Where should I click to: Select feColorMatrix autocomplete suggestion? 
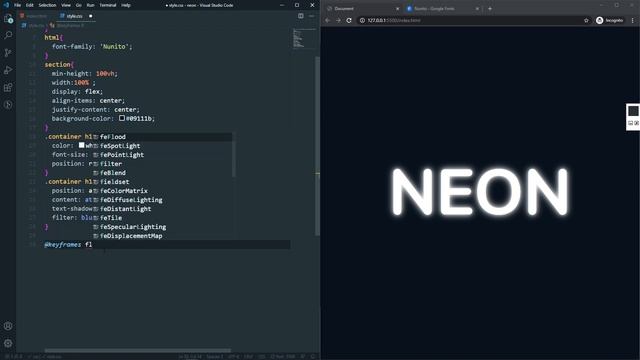[x=162, y=191]
